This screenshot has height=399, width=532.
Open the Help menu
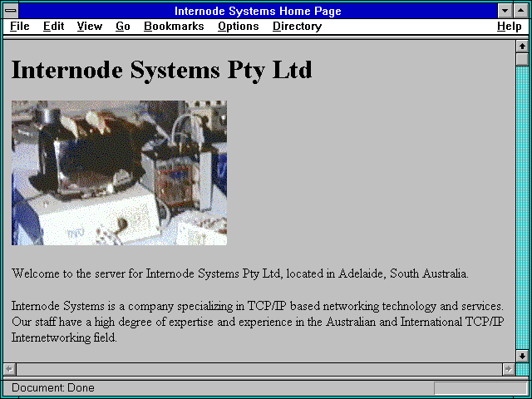coord(509,27)
